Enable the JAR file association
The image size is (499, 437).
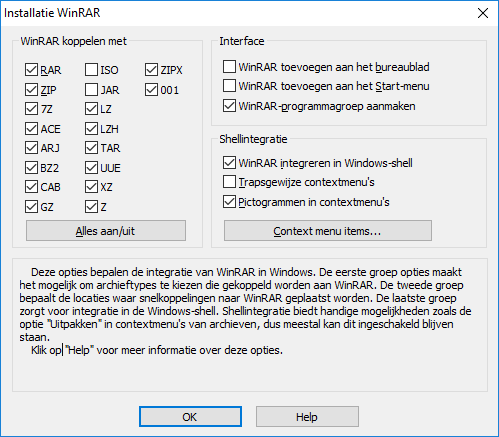coord(91,90)
